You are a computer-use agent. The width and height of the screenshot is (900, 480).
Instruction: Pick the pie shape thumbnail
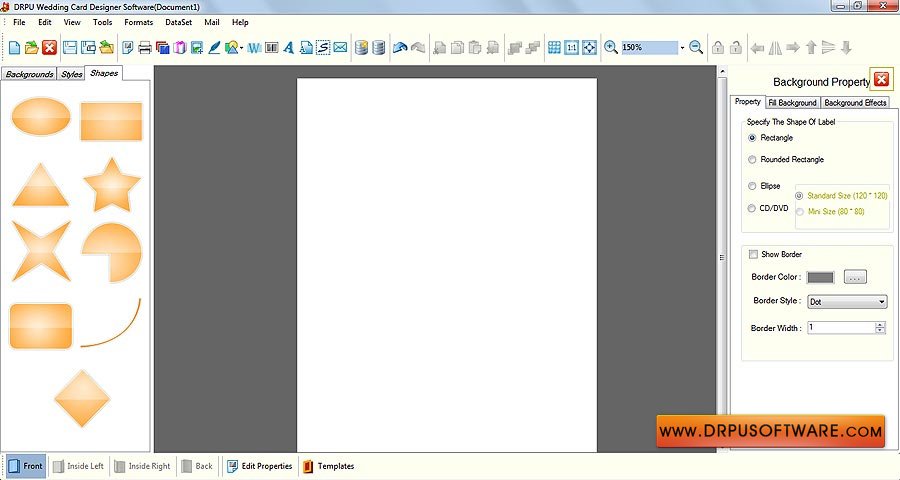tap(112, 253)
